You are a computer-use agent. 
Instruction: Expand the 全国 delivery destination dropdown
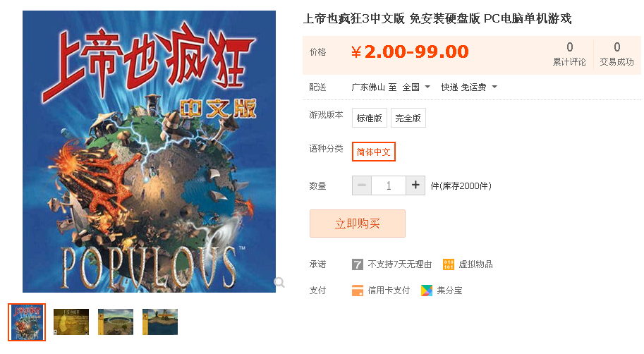[x=415, y=87]
